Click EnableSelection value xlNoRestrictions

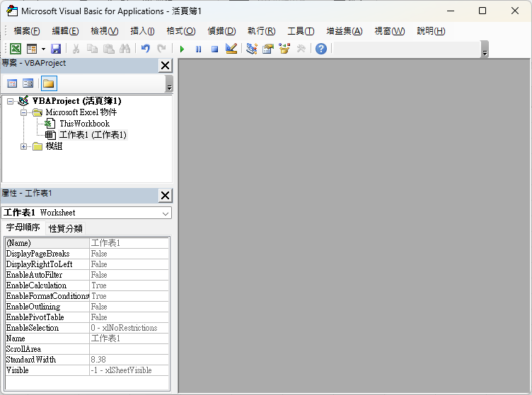click(129, 328)
